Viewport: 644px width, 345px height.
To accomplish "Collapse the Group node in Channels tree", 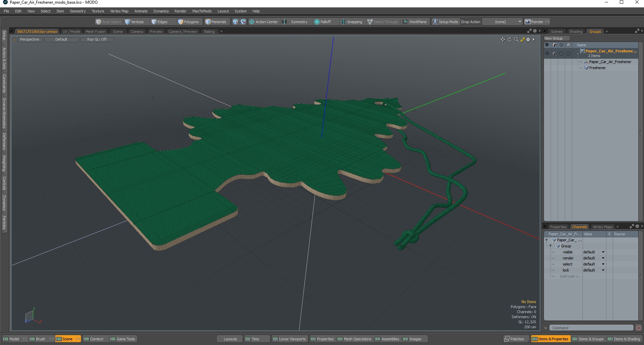I will click(551, 246).
